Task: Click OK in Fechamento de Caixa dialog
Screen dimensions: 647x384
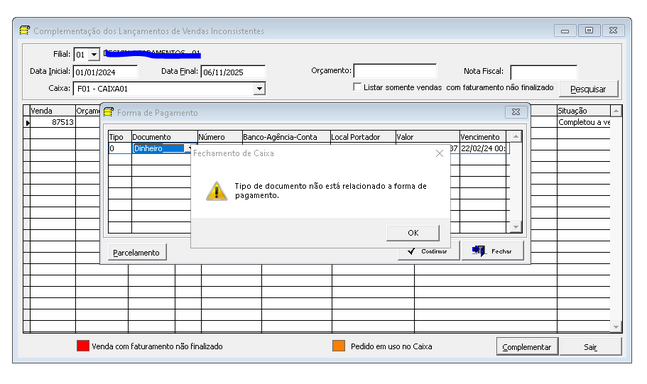Action: point(413,233)
